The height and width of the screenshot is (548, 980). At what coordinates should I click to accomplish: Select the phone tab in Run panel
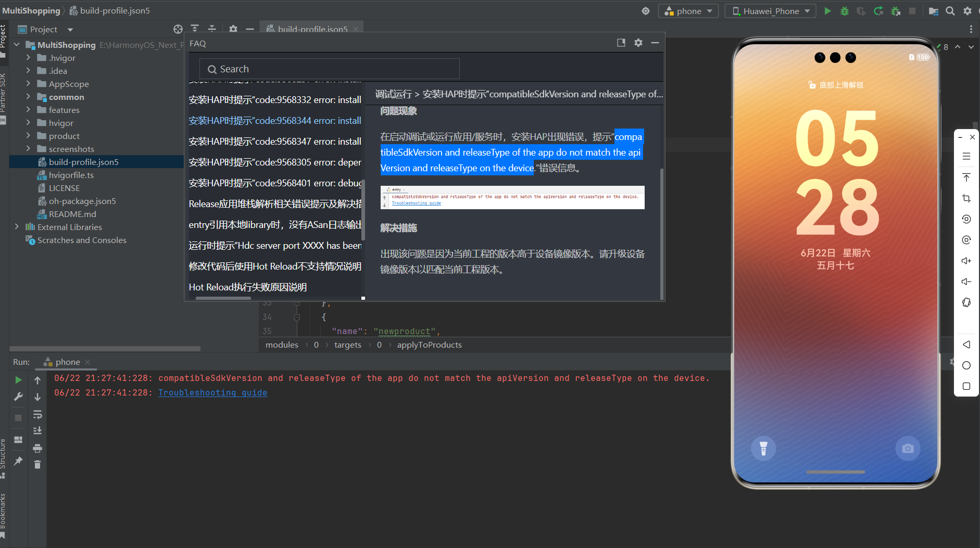point(68,362)
